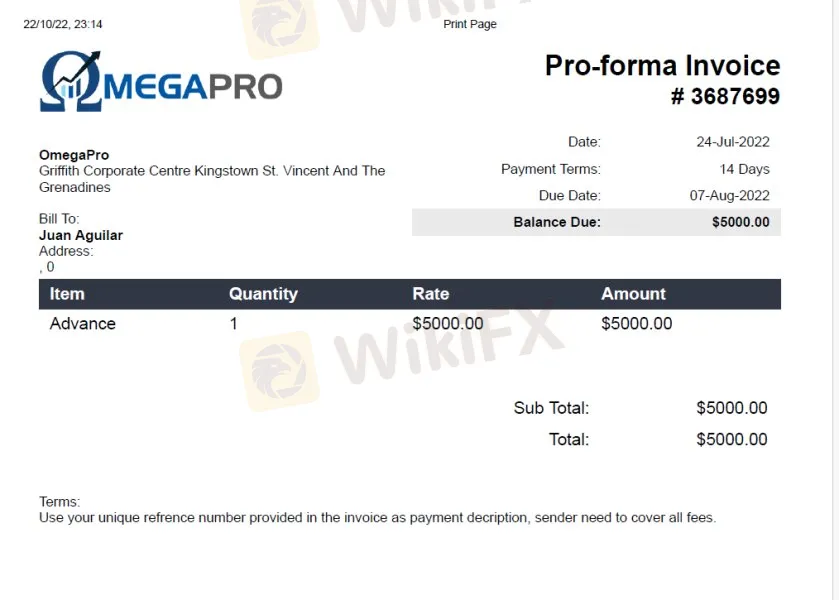Image resolution: width=839 pixels, height=600 pixels.
Task: Click the Rate column header
Action: (430, 294)
